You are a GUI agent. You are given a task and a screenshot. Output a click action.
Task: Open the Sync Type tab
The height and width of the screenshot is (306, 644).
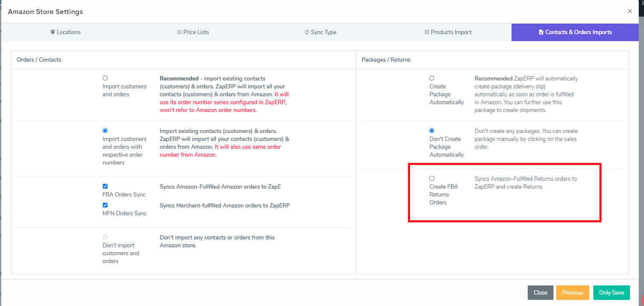tap(320, 32)
